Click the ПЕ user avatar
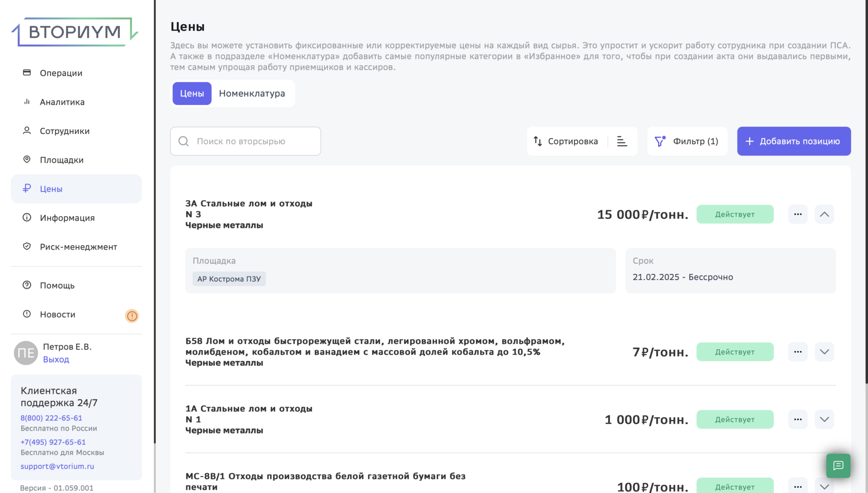Screen dimensions: 868x493 (x=26, y=353)
